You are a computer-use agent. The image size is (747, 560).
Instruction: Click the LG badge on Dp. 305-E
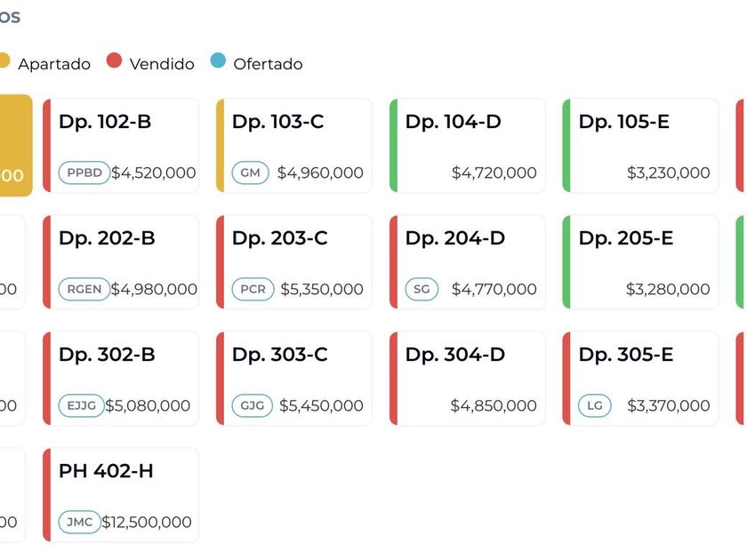click(x=595, y=405)
